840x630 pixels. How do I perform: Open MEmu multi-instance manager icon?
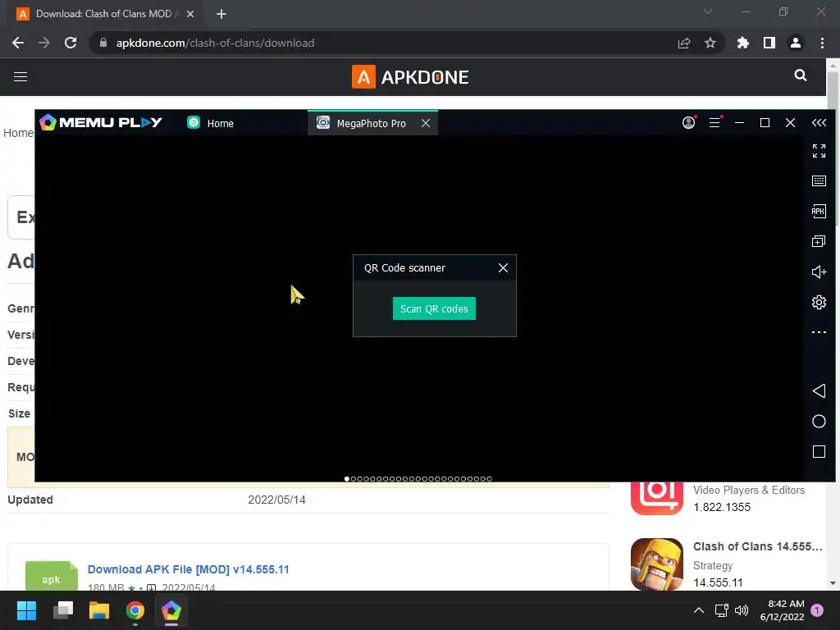[819, 242]
